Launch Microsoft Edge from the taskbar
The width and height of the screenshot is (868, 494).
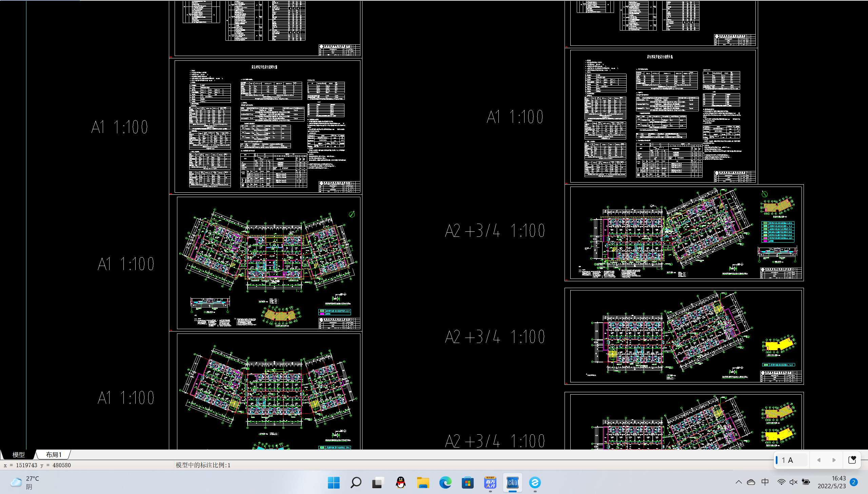(445, 482)
